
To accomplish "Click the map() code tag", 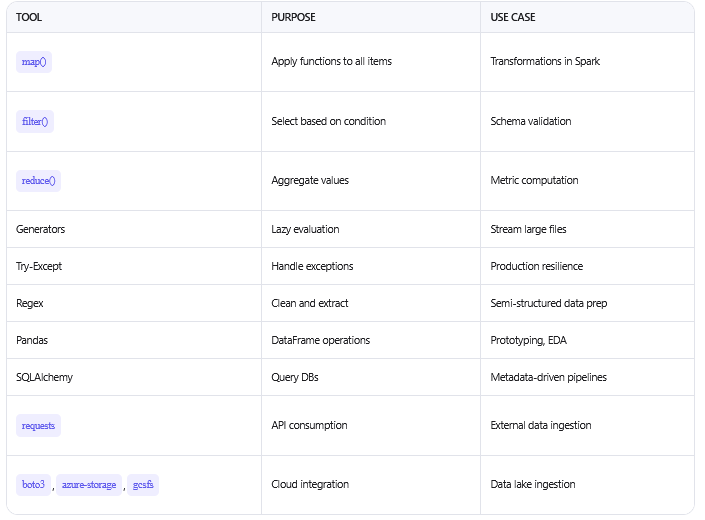I will point(35,62).
